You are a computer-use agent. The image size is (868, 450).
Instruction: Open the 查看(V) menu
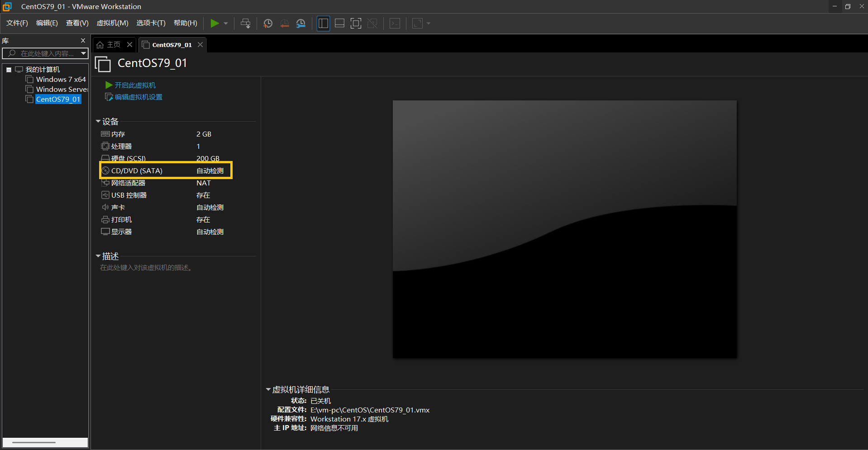77,23
